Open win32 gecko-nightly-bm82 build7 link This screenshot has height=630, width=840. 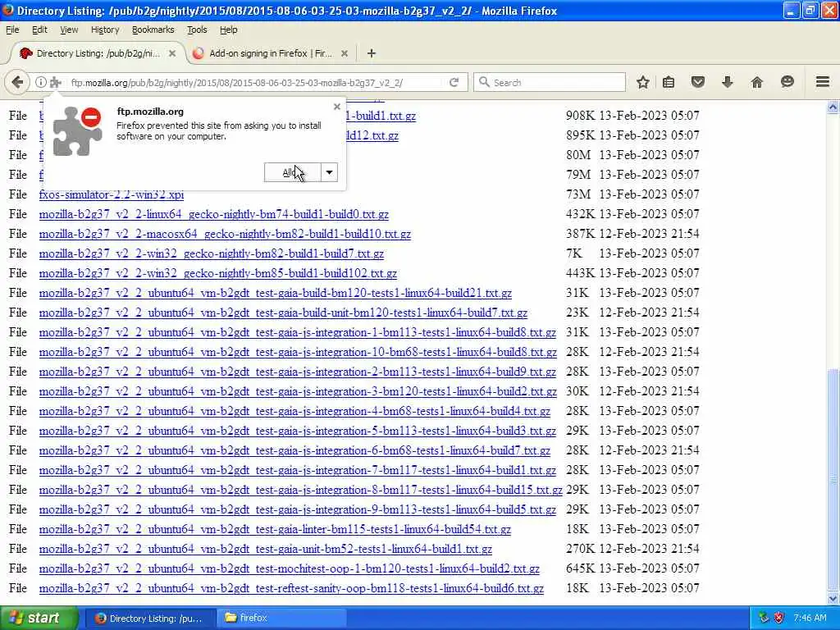click(x=212, y=253)
